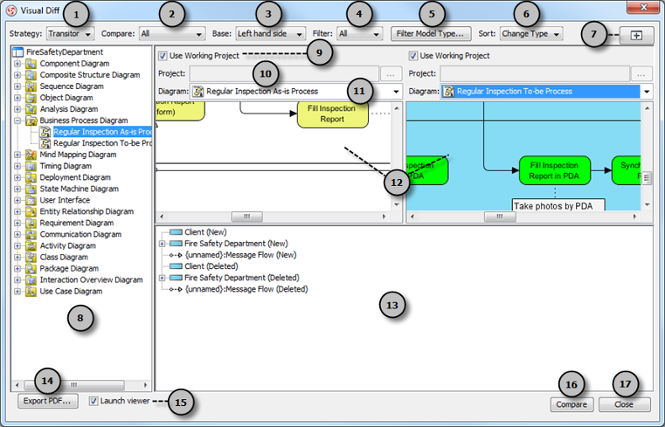Select Regular Inspection To-be Process tree item
The height and width of the screenshot is (427, 665).
[102, 143]
